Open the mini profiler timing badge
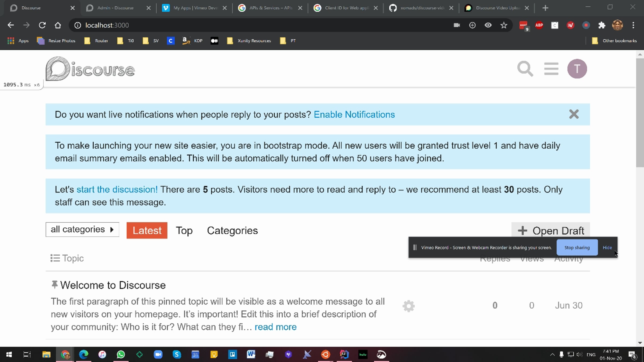 (21, 85)
